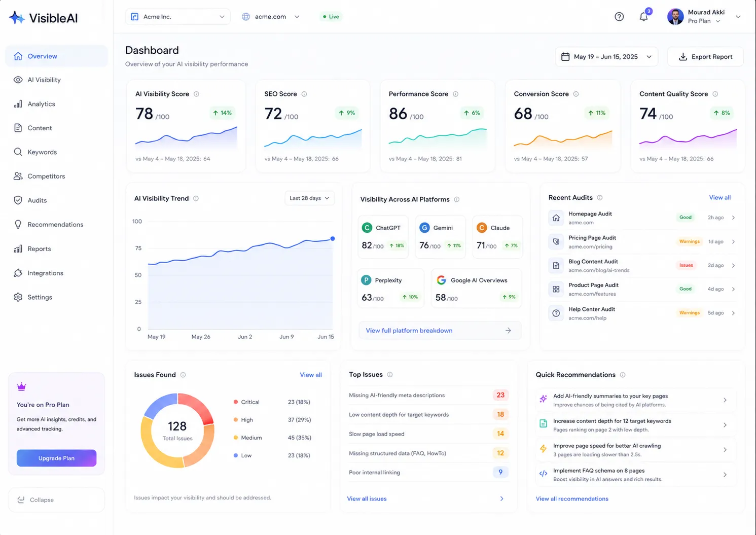756x535 pixels.
Task: Open Competitors in the sidebar
Action: (x=56, y=176)
